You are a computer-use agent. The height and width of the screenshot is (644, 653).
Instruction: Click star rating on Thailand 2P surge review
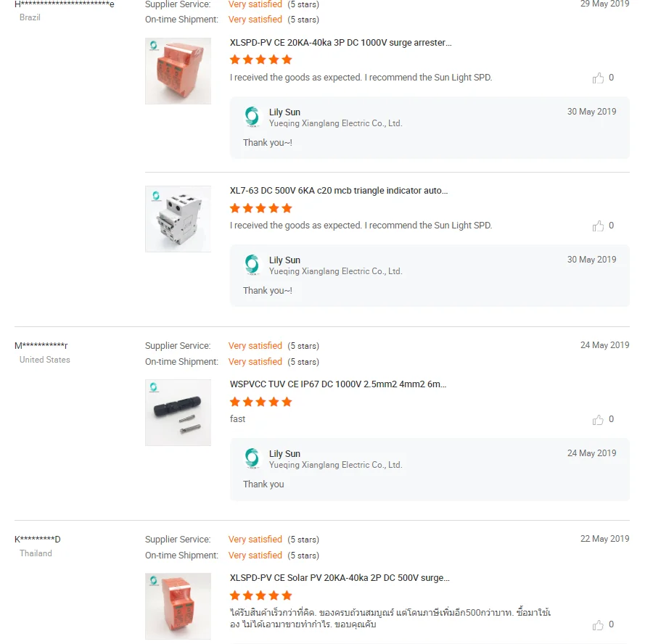pyautogui.click(x=260, y=595)
